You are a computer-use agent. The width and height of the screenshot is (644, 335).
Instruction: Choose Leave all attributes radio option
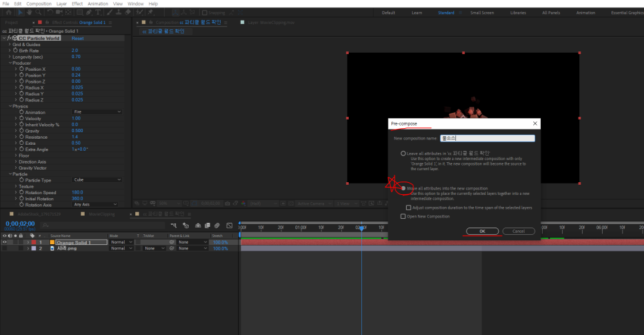coord(403,153)
